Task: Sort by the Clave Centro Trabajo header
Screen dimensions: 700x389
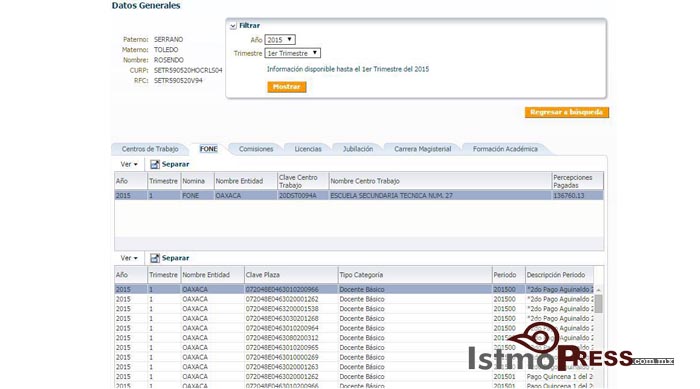Action: click(303, 181)
